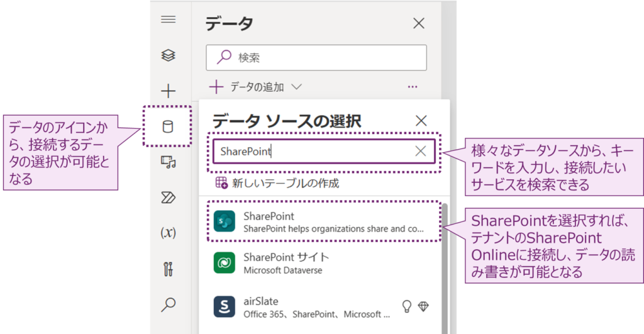Clear the SharePoint search text

(421, 151)
